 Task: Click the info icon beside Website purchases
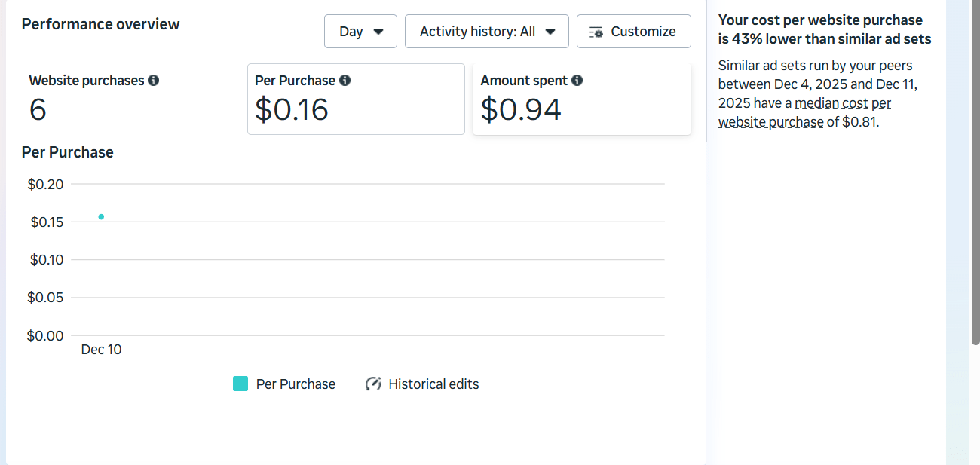(154, 81)
